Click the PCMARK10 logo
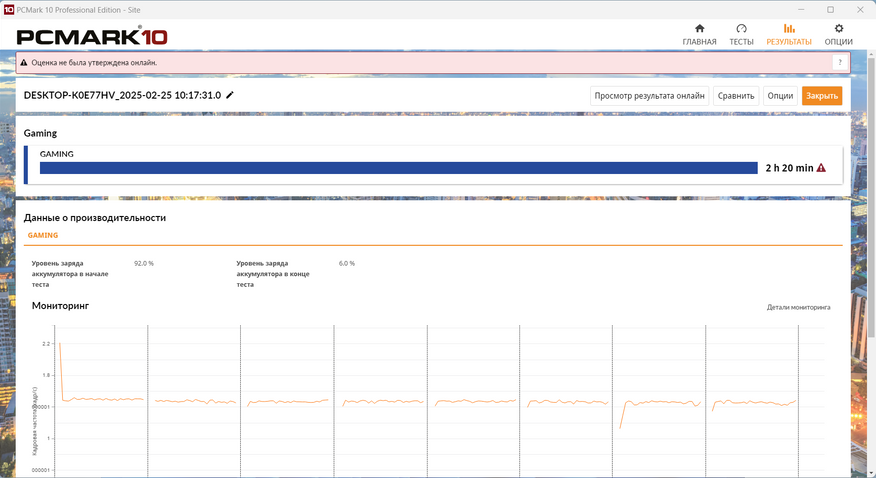The height and width of the screenshot is (478, 876). [x=91, y=37]
